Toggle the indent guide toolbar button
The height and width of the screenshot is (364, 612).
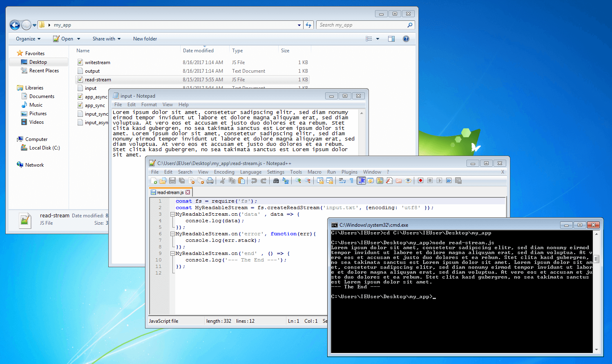coord(361,181)
